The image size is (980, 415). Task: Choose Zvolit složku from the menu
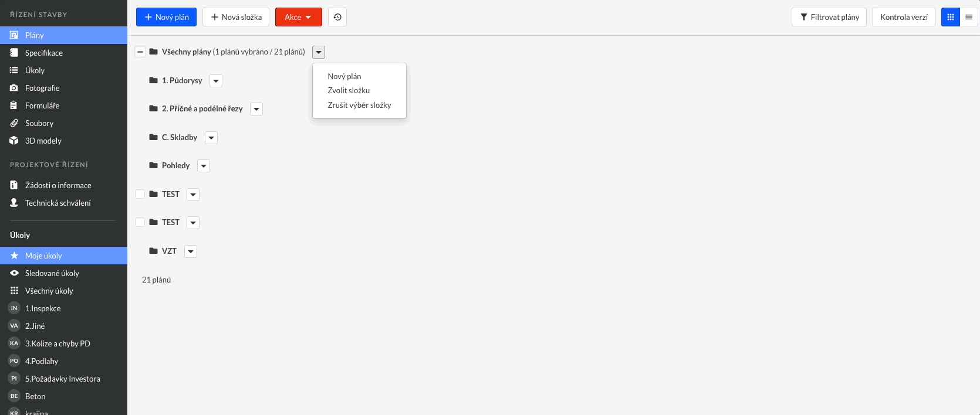[x=349, y=90]
